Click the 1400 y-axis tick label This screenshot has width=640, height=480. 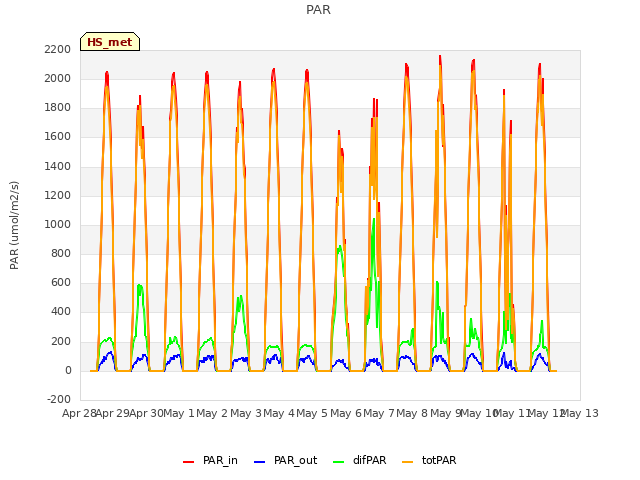(x=58, y=167)
